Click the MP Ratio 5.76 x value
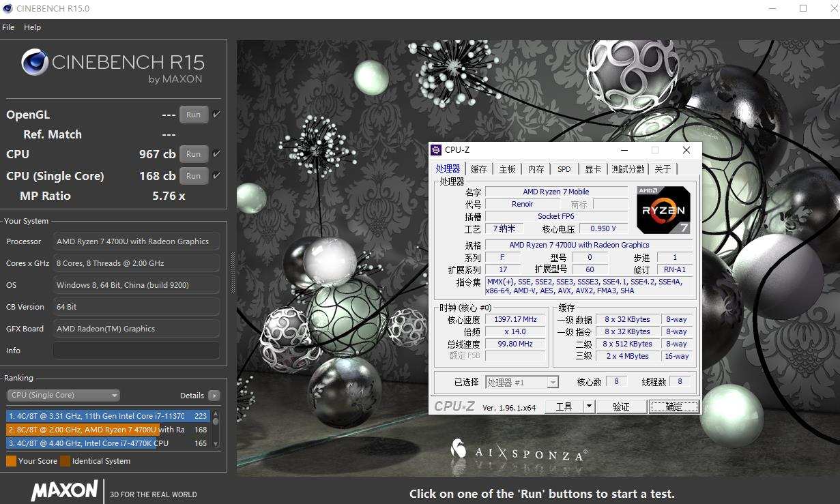The height and width of the screenshot is (504, 840). coord(169,196)
